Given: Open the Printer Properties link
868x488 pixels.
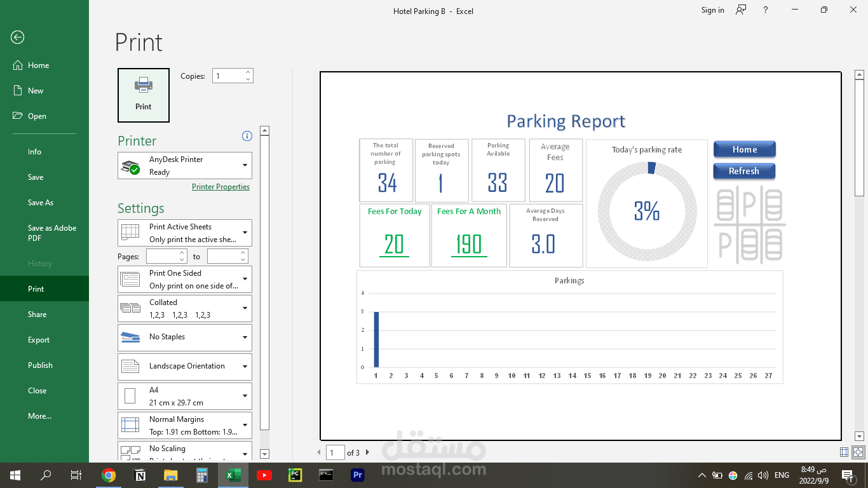Looking at the screenshot, I should tap(220, 187).
